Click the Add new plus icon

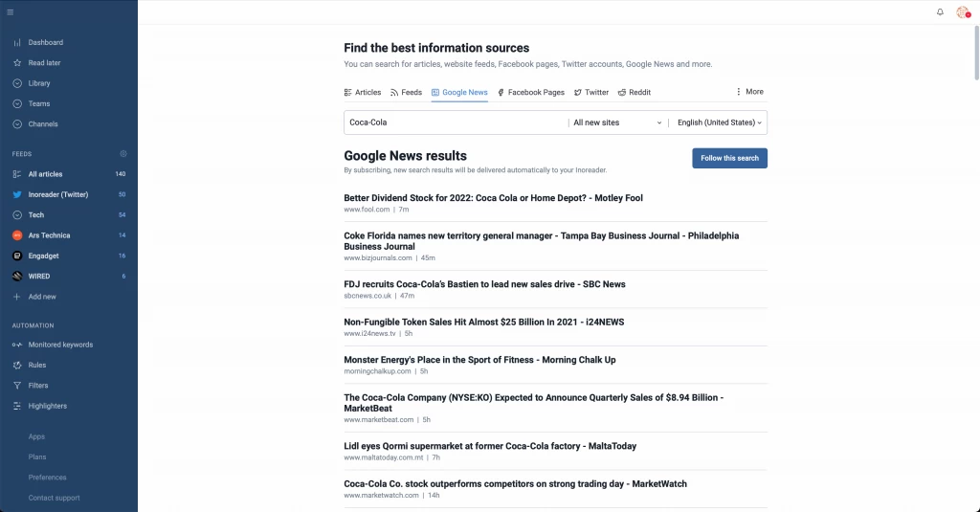click(x=17, y=297)
